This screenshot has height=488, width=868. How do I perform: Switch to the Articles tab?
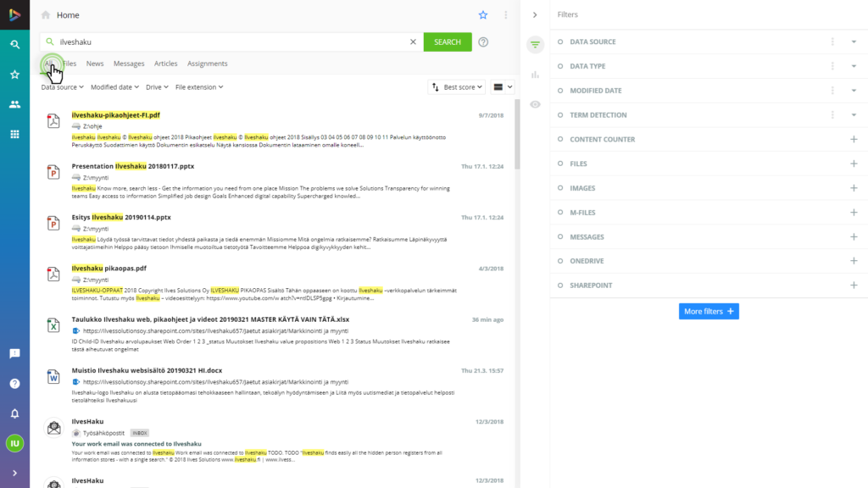tap(165, 64)
